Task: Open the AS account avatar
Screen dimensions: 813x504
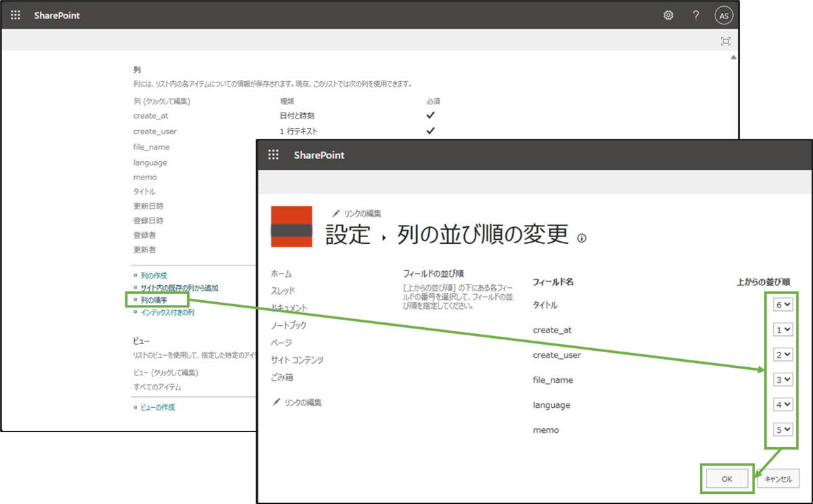Action: (724, 16)
